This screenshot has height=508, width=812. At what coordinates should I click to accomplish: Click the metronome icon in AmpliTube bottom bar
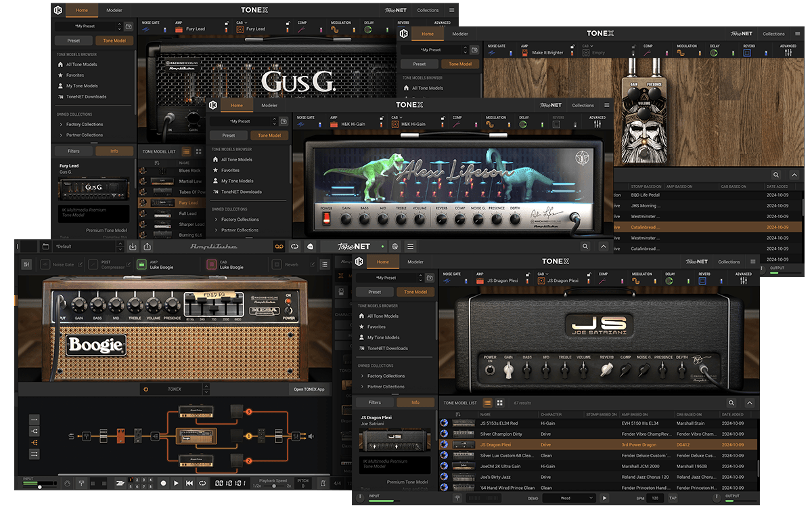coord(323,483)
